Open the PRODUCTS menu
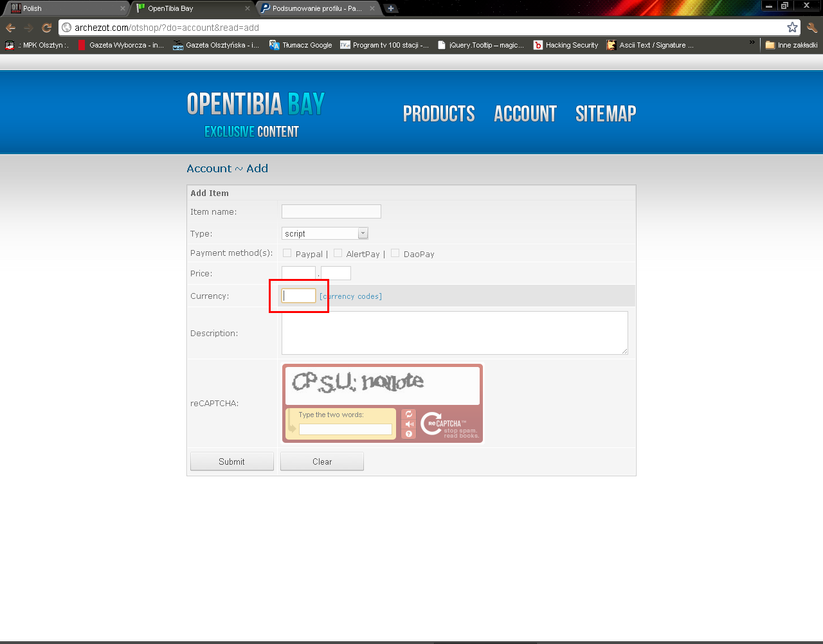Screen dimensions: 823x644 (x=439, y=114)
